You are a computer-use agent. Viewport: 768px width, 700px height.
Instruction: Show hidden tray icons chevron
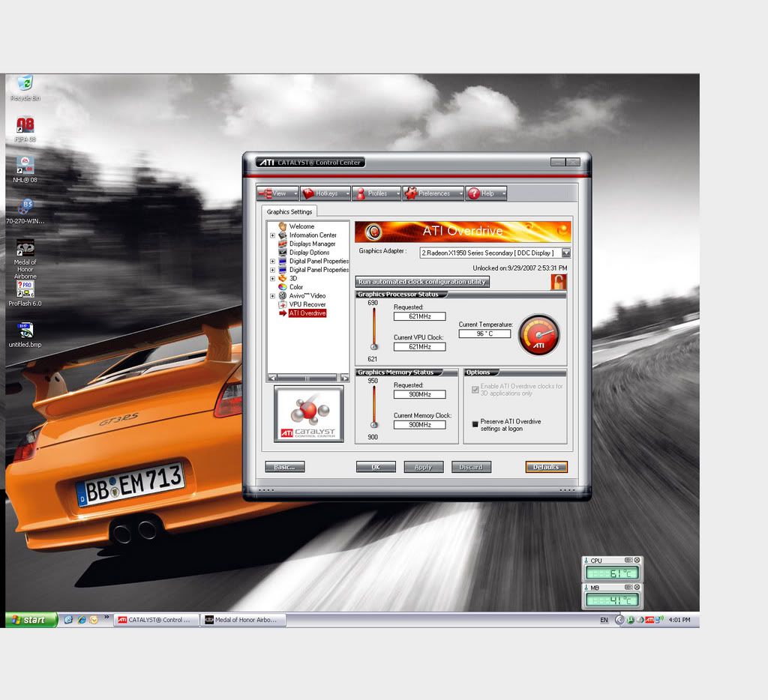point(619,620)
